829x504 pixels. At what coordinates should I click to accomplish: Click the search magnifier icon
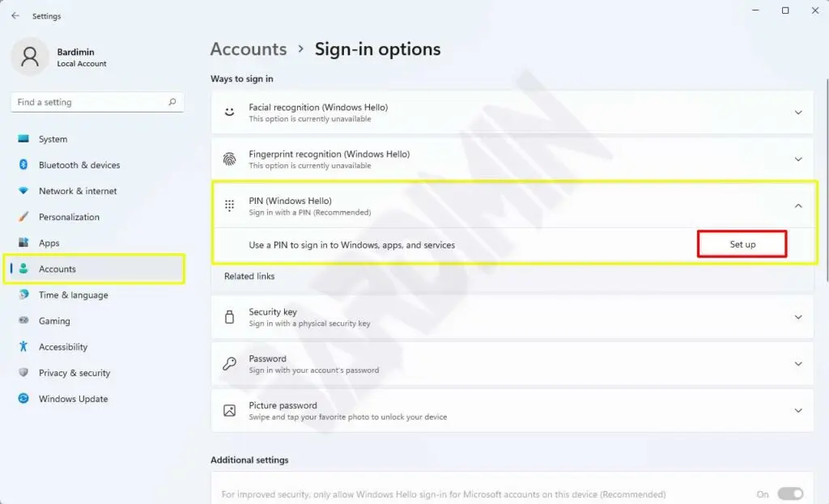coord(172,102)
